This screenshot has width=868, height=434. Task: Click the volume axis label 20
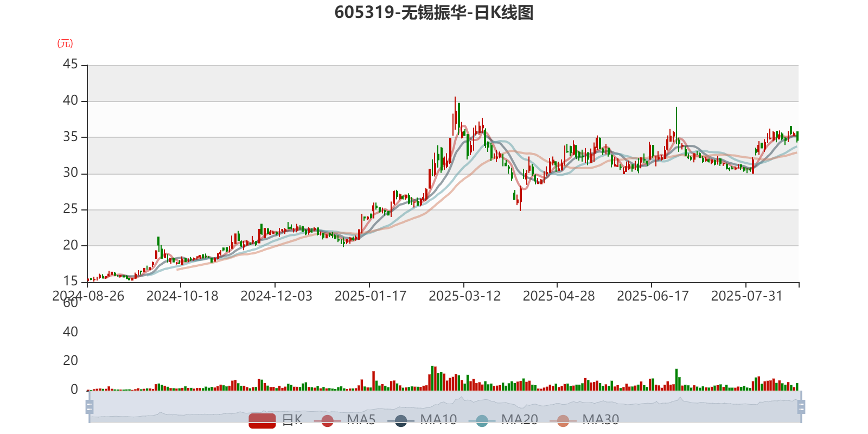[71, 361]
